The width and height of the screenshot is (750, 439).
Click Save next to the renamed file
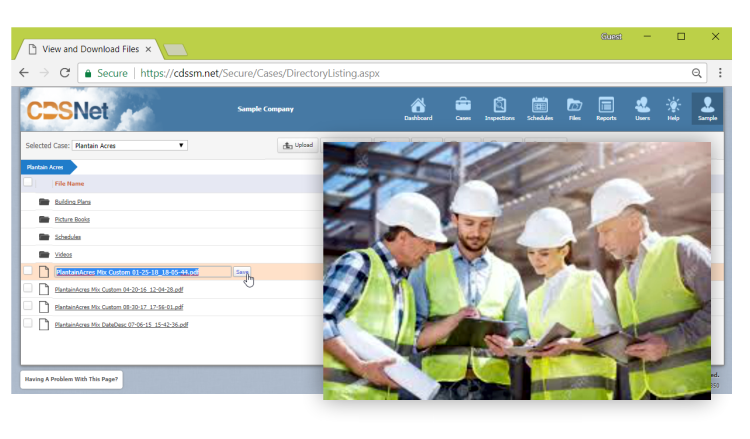[241, 271]
